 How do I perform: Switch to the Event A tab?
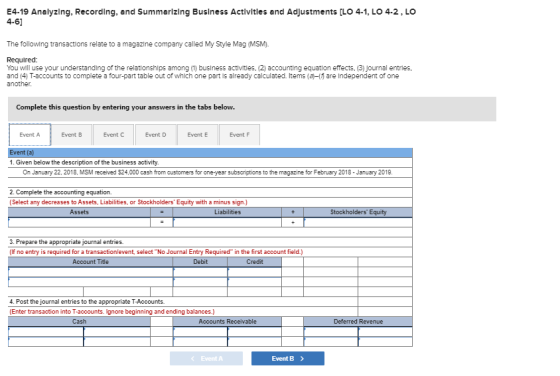pos(30,135)
